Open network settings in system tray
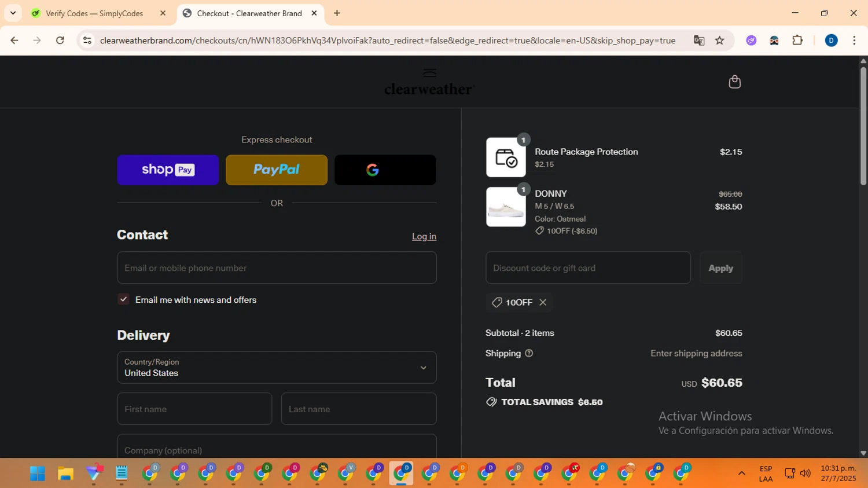The height and width of the screenshot is (488, 868). pos(790,474)
